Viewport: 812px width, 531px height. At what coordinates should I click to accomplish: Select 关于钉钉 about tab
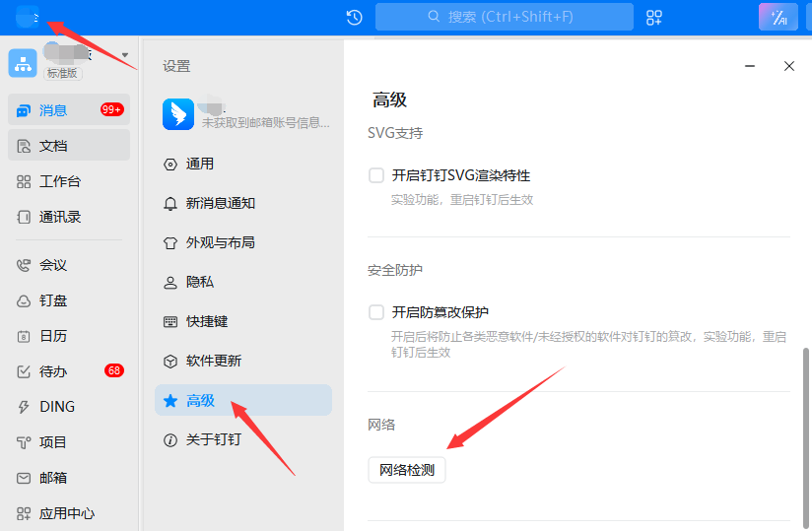pos(242,439)
